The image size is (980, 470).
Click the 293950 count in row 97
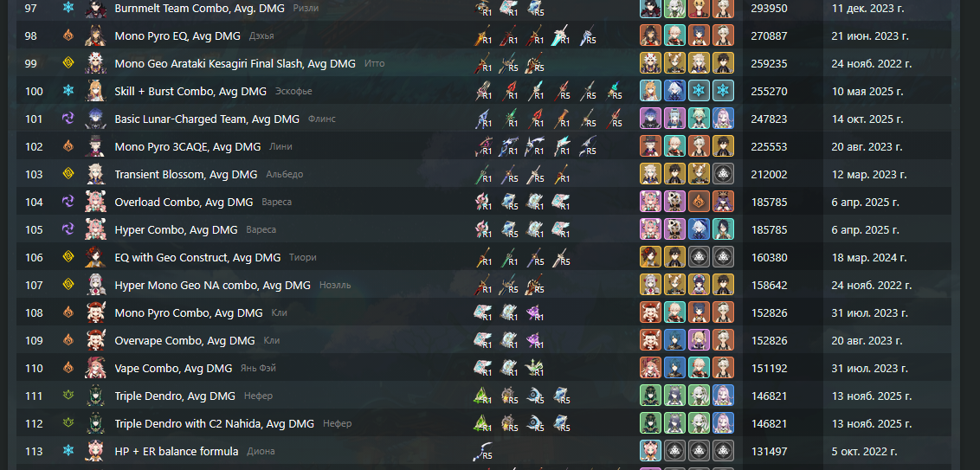(770, 9)
